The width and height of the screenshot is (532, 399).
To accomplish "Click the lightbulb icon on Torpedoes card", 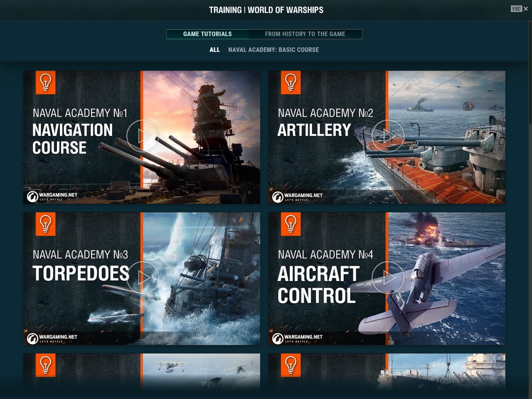I will [x=46, y=224].
